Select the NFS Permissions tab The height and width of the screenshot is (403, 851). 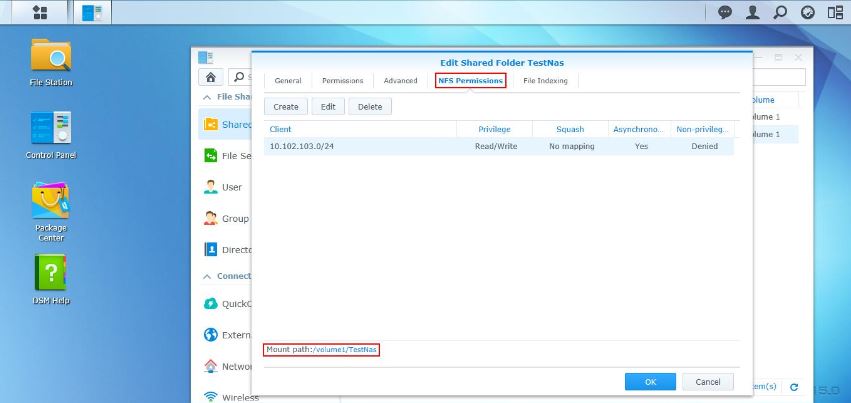471,80
